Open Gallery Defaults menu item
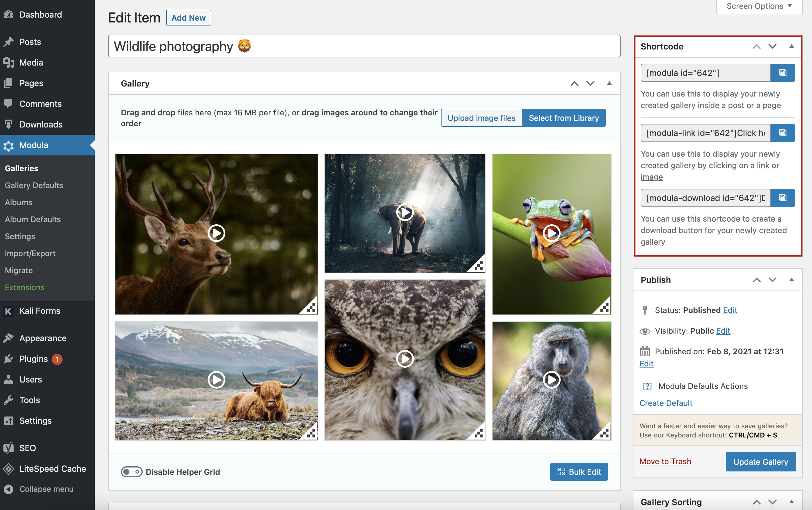Screen dimensions: 812x510 (x=34, y=185)
